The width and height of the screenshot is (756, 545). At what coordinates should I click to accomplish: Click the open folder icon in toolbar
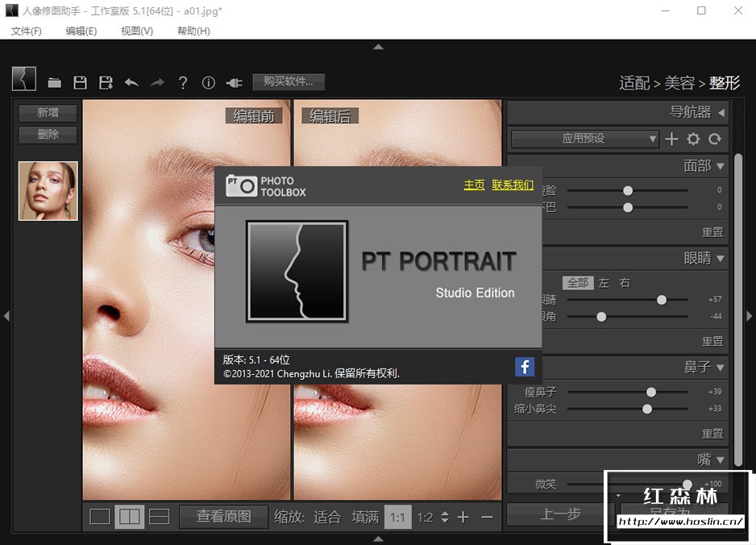pyautogui.click(x=54, y=82)
